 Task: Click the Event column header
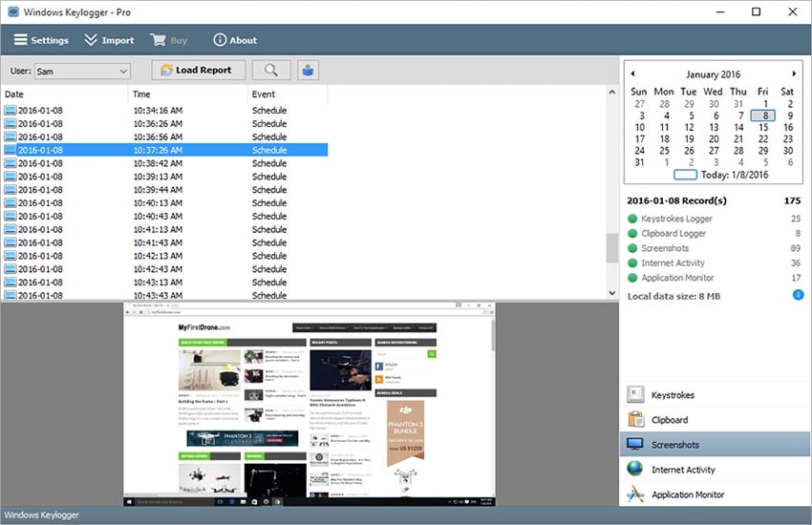[288, 94]
